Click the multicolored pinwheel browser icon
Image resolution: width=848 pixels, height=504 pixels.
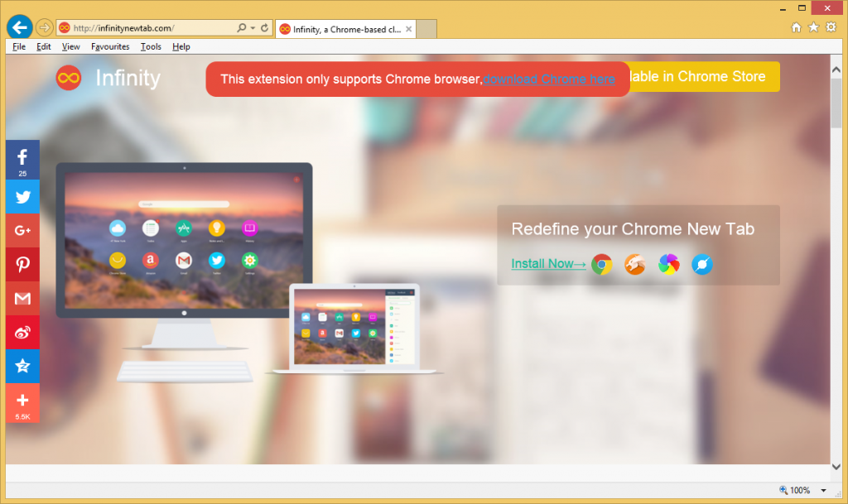pos(668,264)
